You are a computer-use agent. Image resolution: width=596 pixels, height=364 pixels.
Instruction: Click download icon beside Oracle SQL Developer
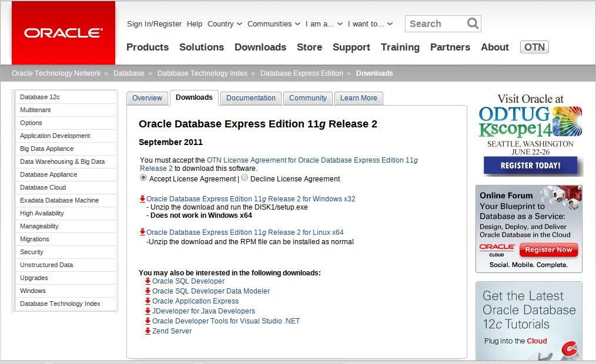(x=148, y=281)
